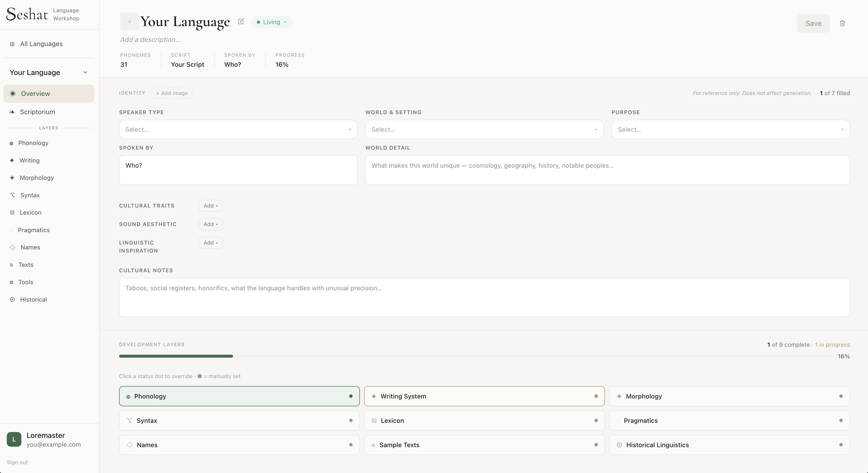This screenshot has width=868, height=473.
Task: Click the Texts lines icon in sidebar
Action: (x=11, y=265)
